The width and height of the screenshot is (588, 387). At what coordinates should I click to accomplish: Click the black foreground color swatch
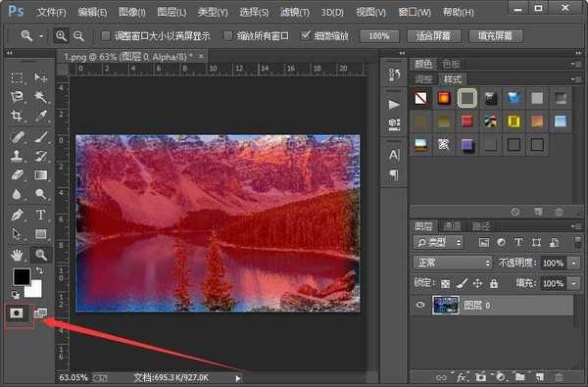pyautogui.click(x=22, y=276)
